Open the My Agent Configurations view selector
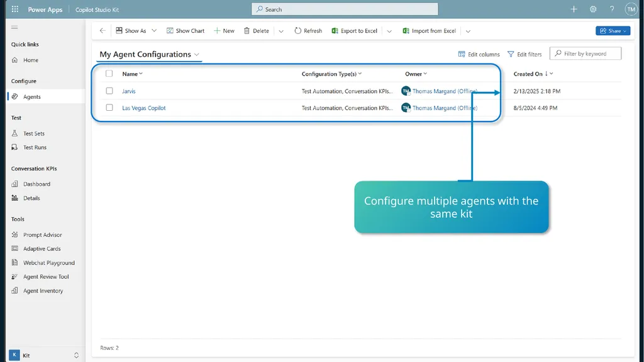This screenshot has width=644, height=362. click(x=150, y=54)
